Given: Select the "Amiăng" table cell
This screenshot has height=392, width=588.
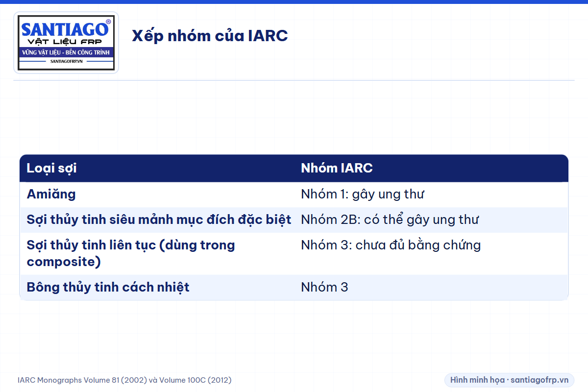Looking at the screenshot, I should [x=157, y=195].
